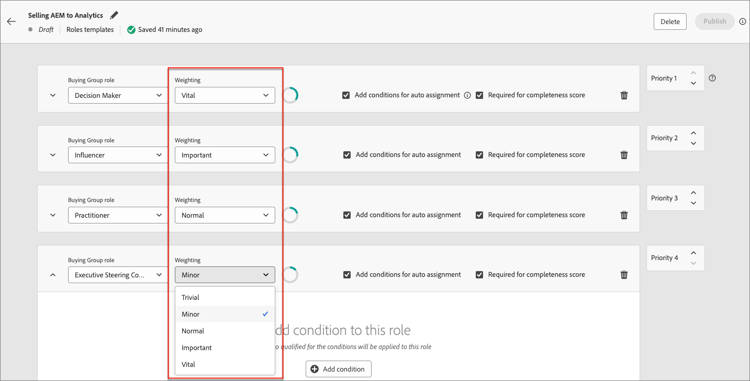The height and width of the screenshot is (381, 750).
Task: Open the Decision Maker role dropdown
Action: 118,95
